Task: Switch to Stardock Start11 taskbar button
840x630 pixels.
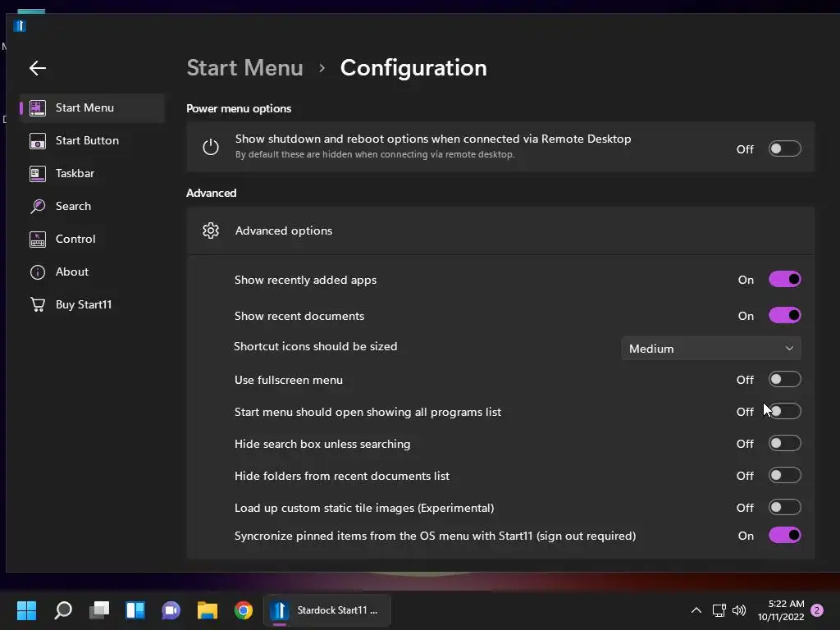Action: pos(327,610)
